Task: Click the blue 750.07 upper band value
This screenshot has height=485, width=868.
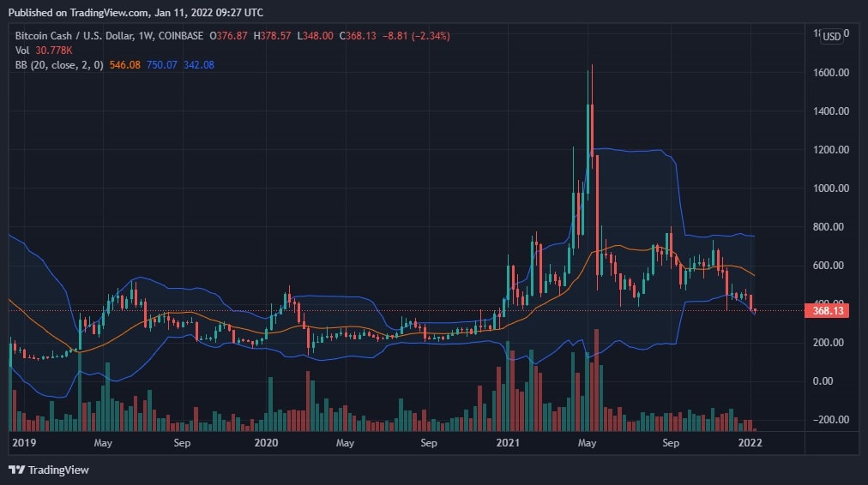Action: point(160,66)
